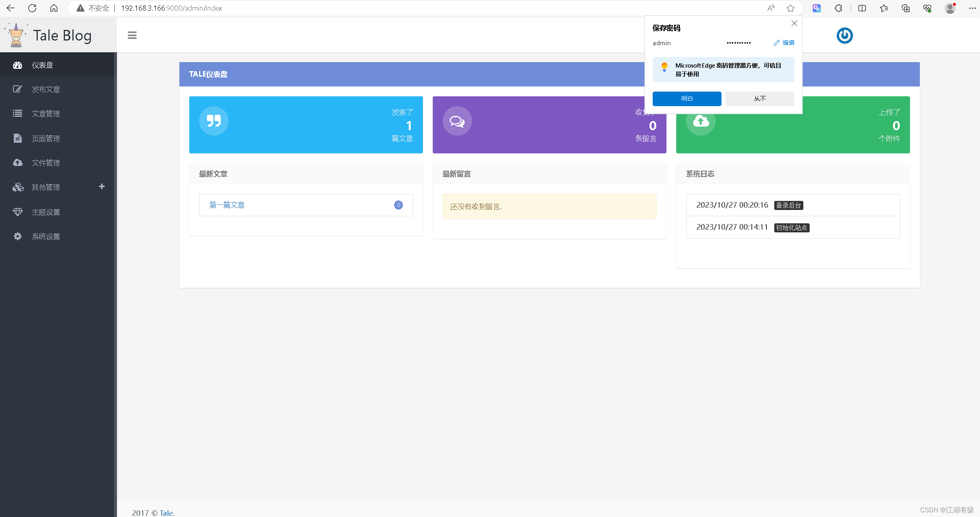980x517 pixels.
Task: Expand 其他管理 with the plus icon
Action: (x=102, y=186)
